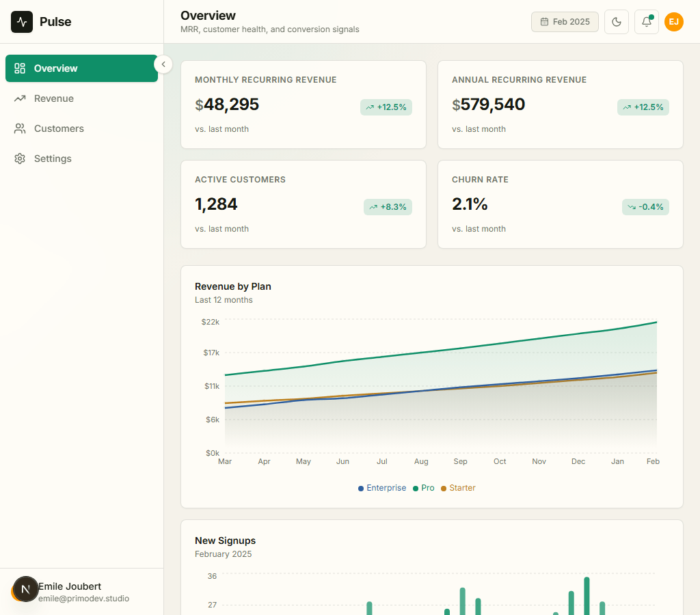Image resolution: width=700 pixels, height=615 pixels.
Task: Click the Churn Rate -0.4% badge
Action: pos(645,207)
